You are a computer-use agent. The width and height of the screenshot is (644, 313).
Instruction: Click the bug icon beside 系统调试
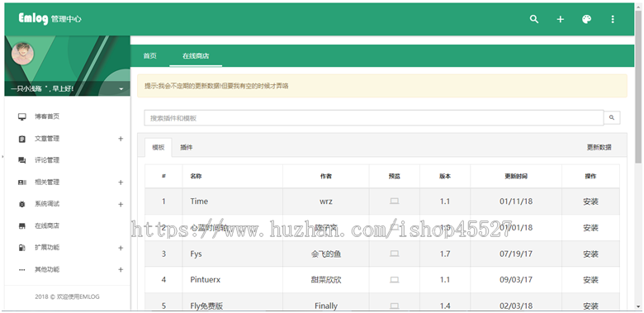pos(22,204)
